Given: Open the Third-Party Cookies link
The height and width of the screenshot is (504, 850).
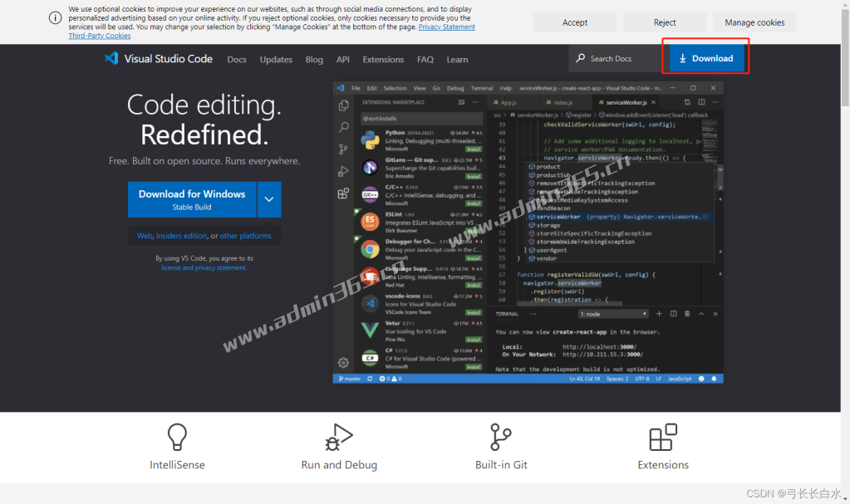Looking at the screenshot, I should pos(100,36).
